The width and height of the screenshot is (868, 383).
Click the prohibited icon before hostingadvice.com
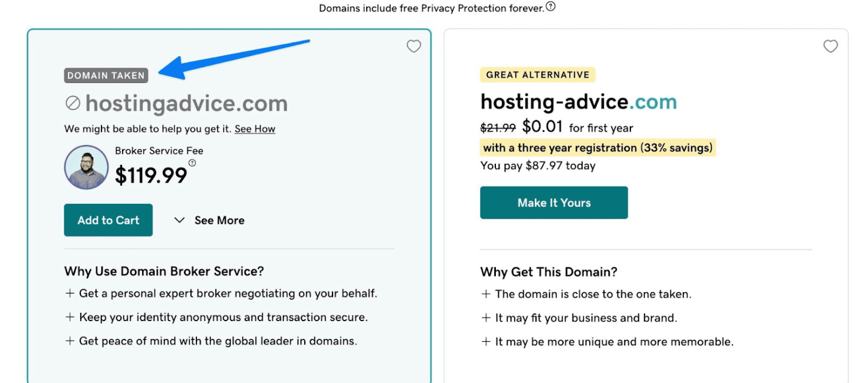pos(73,104)
